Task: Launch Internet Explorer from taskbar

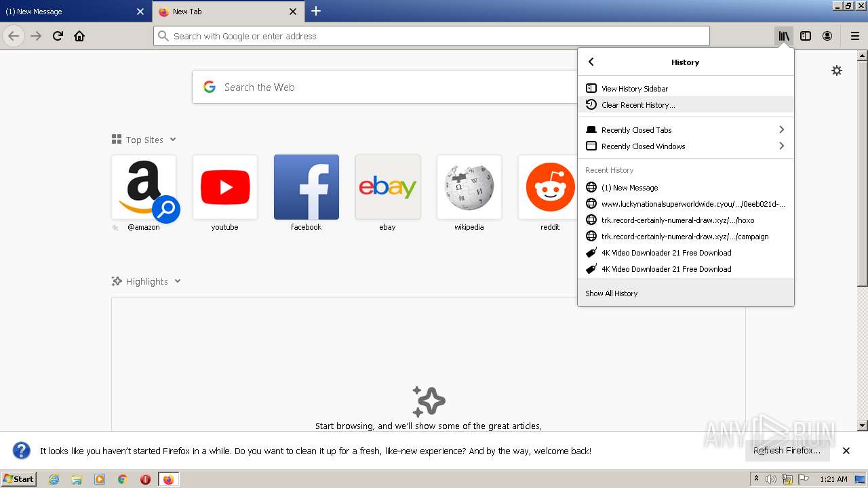Action: (x=54, y=479)
